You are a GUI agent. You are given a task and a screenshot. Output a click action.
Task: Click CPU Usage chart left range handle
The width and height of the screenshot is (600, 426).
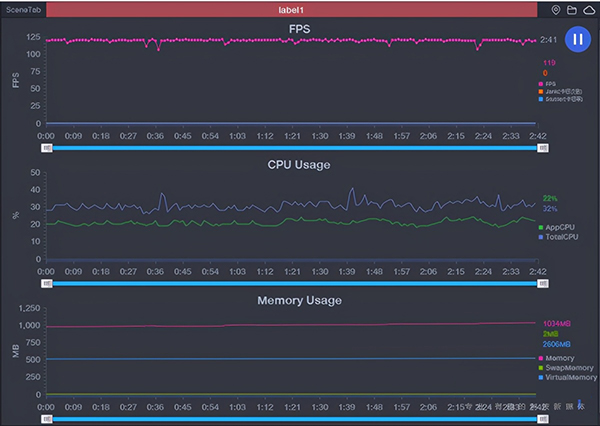click(x=46, y=283)
